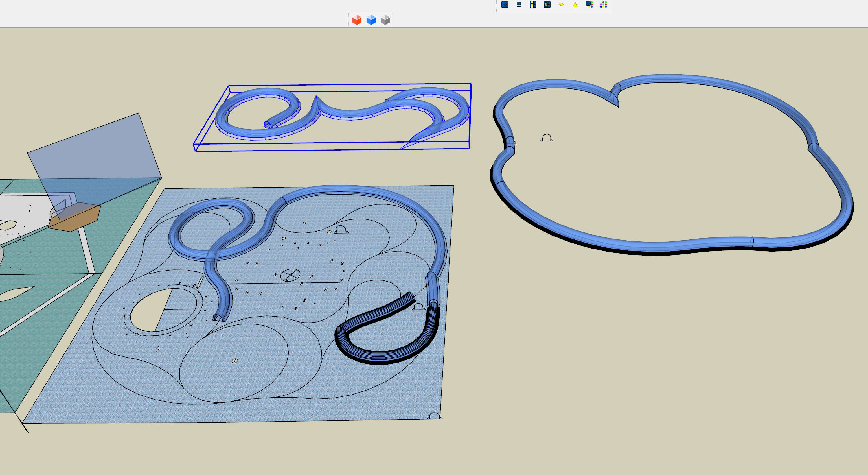Click the blue square with colored dots icon
This screenshot has width=868, height=475.
point(589,5)
